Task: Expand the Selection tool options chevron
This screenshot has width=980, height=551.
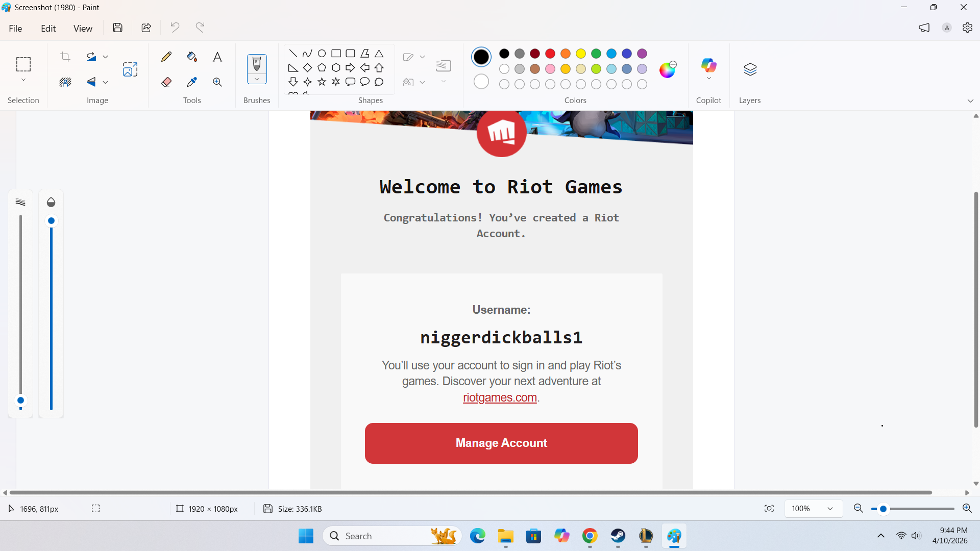Action: tap(23, 80)
